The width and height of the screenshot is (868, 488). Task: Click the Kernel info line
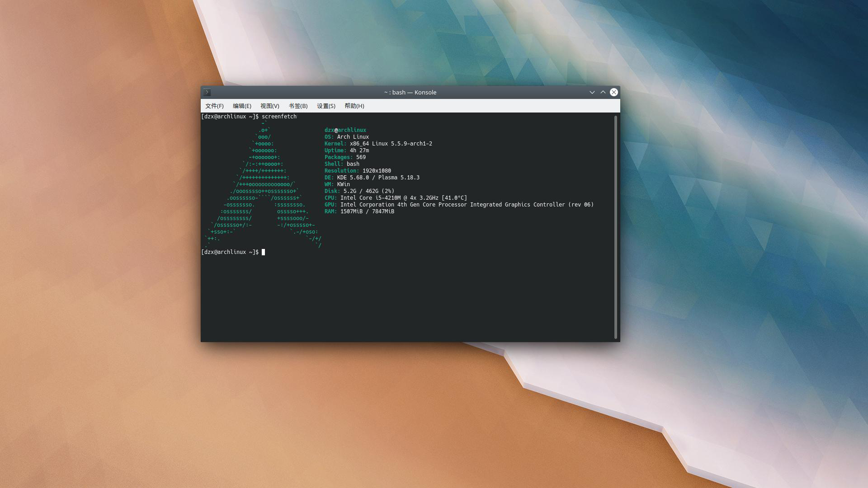(378, 143)
